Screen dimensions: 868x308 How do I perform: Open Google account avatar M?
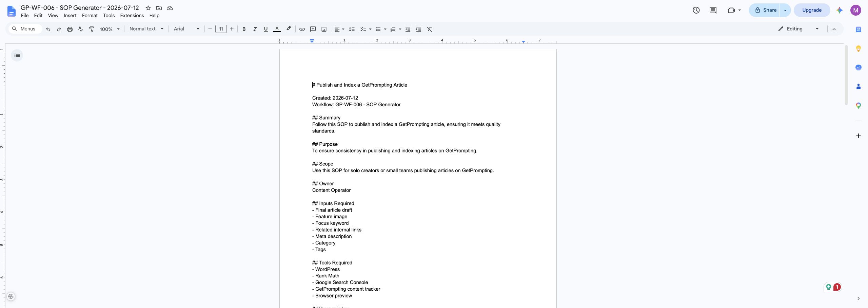(x=856, y=10)
